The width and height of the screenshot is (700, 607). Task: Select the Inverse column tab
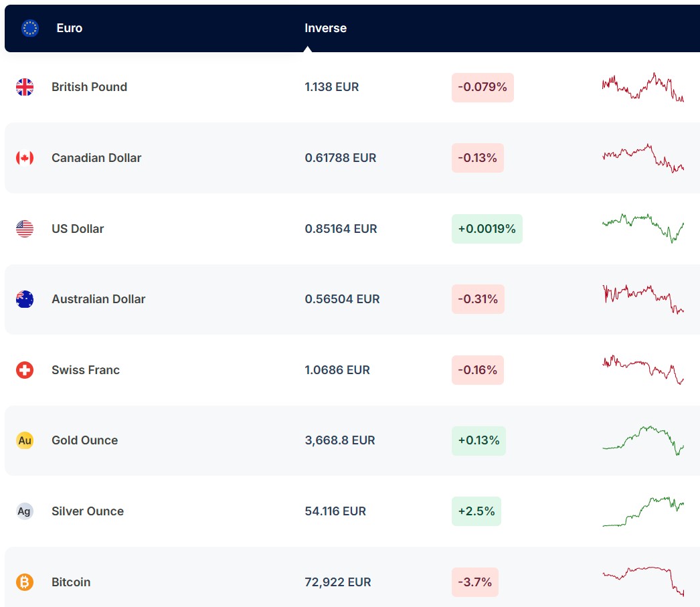point(325,28)
